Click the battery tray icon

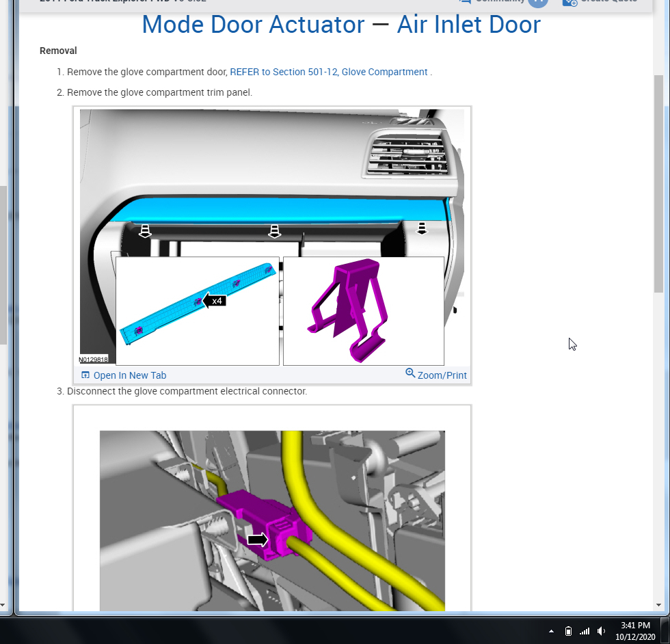tap(568, 631)
